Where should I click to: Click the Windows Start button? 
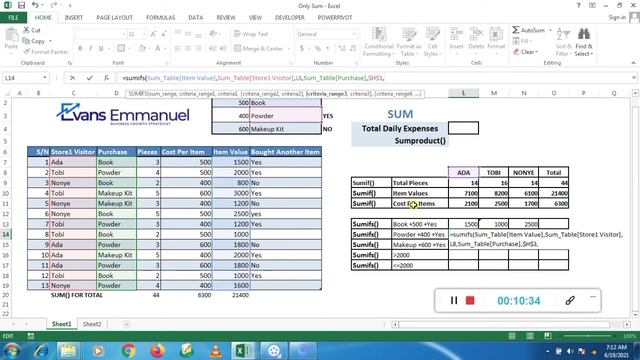click(x=12, y=351)
